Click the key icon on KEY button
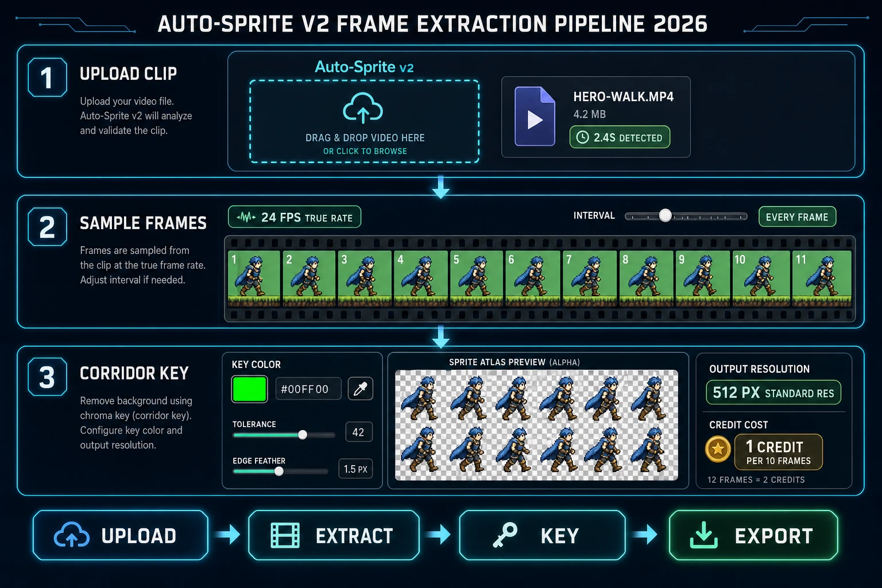Viewport: 882px width, 588px height. [x=505, y=535]
